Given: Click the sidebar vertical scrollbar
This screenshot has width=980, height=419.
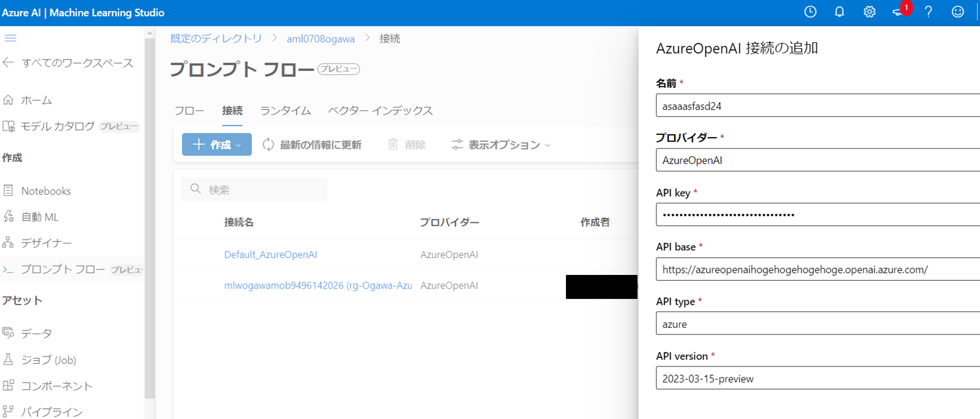Looking at the screenshot, I should click(150, 218).
